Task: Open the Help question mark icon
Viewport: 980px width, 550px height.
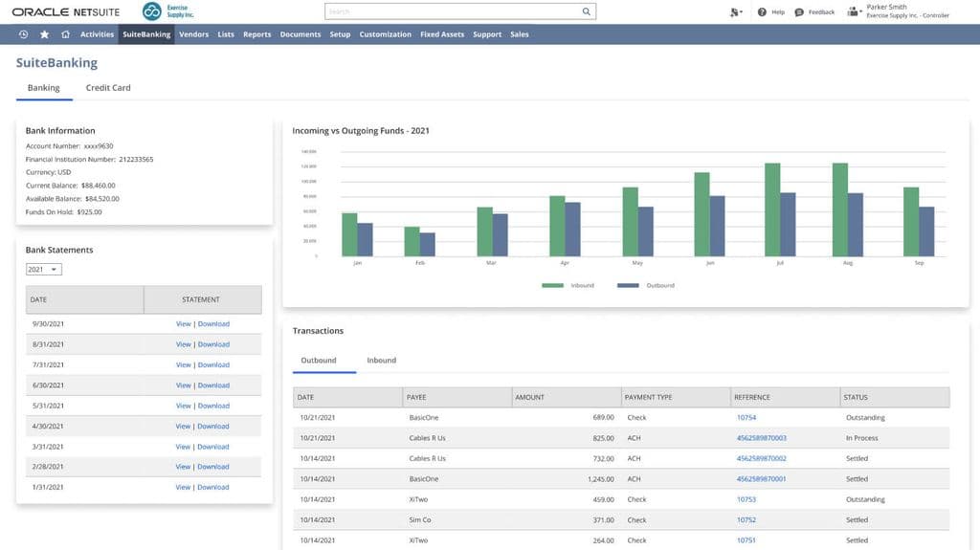Action: click(762, 12)
